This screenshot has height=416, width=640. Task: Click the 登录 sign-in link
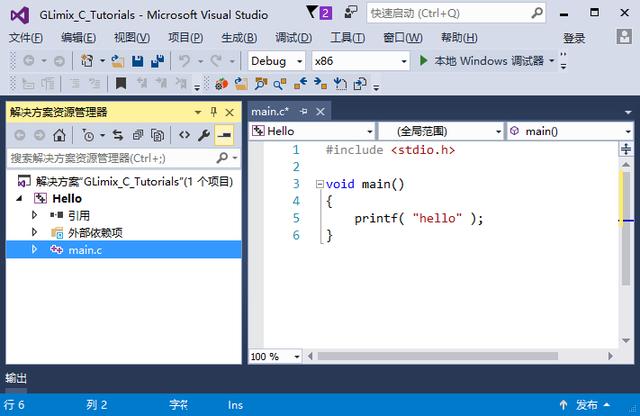(574, 38)
